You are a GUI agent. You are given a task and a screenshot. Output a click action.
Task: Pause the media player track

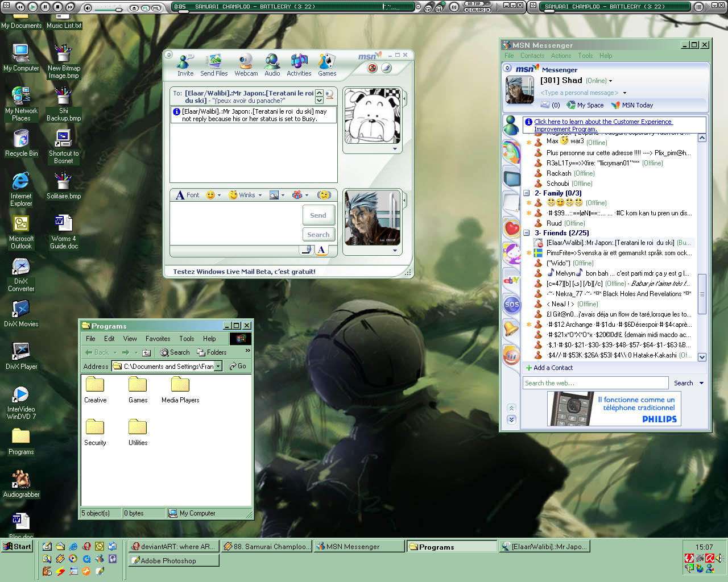tap(45, 7)
